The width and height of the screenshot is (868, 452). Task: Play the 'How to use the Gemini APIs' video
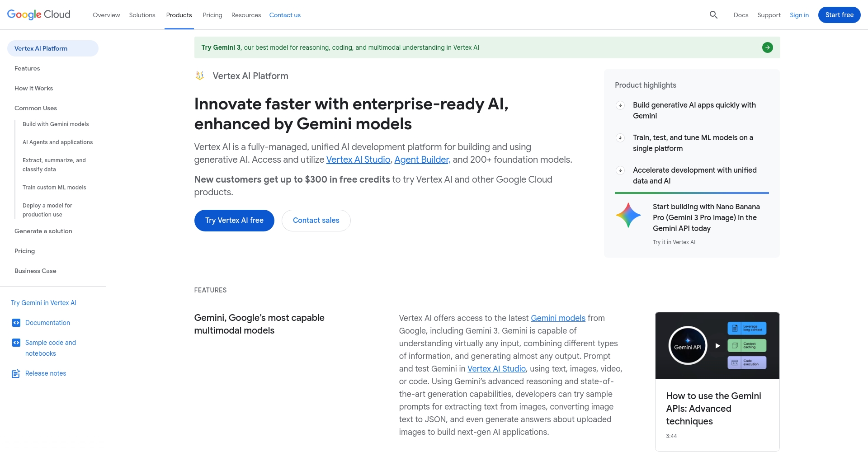pyautogui.click(x=717, y=345)
